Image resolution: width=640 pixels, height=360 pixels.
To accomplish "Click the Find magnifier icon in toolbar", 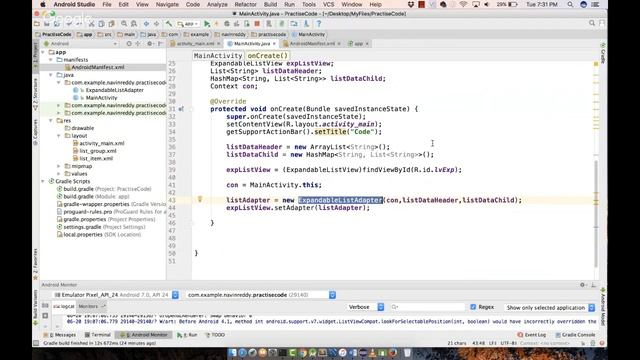I will click(x=124, y=24).
